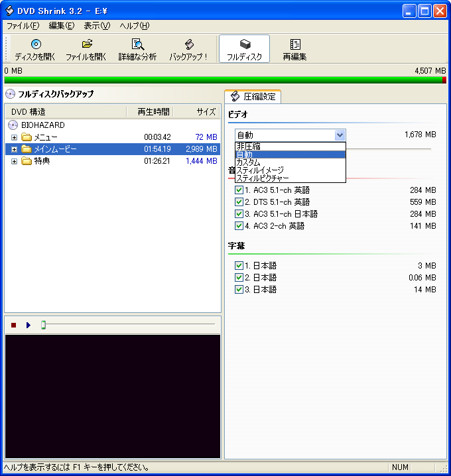
Task: Select the BIOHAZARD root tree item
Action: coord(43,125)
